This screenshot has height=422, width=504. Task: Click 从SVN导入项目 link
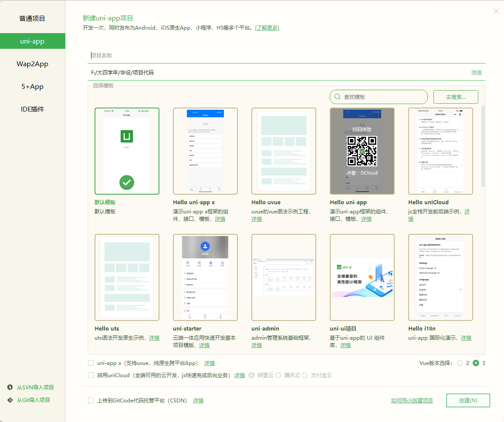click(x=35, y=387)
